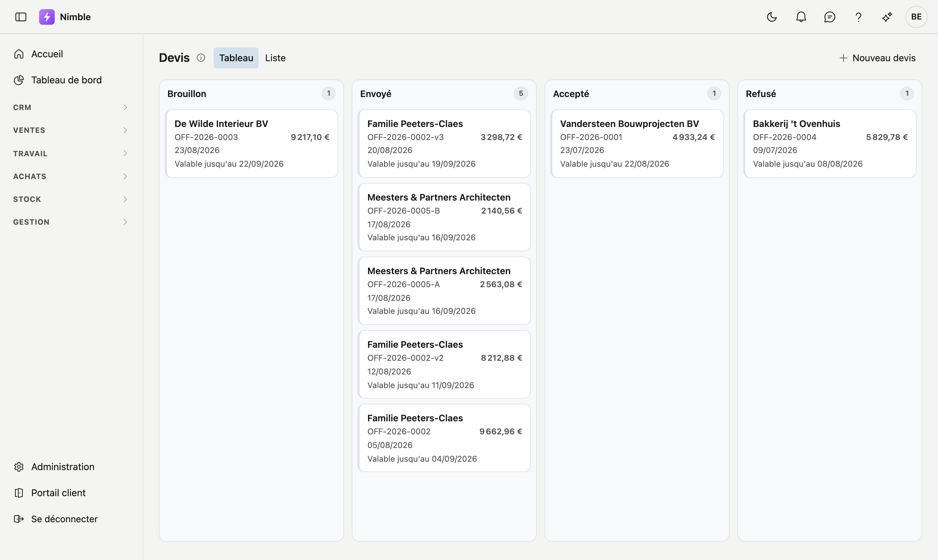The width and height of the screenshot is (938, 560).
Task: Switch to the Liste view tab
Action: [x=275, y=58]
